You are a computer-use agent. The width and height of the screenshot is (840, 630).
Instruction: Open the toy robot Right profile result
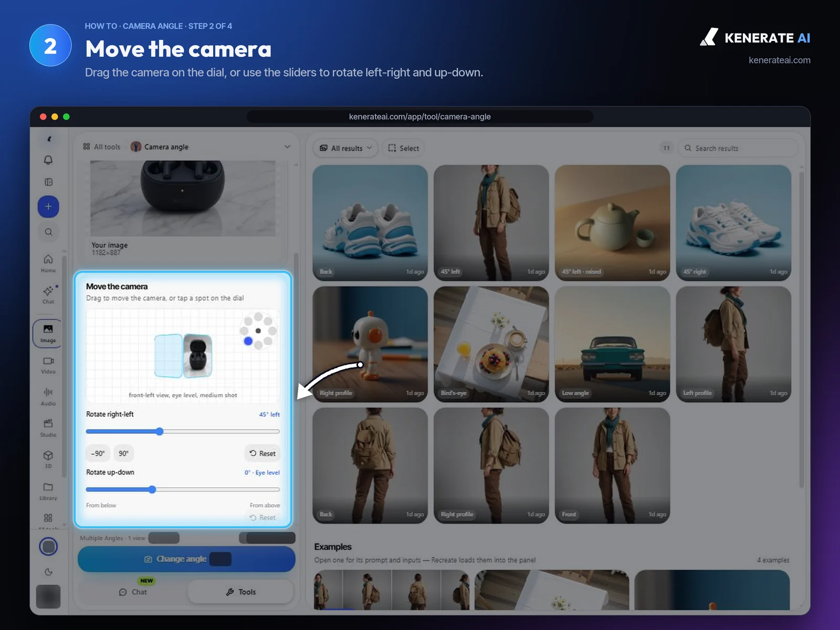(x=370, y=344)
